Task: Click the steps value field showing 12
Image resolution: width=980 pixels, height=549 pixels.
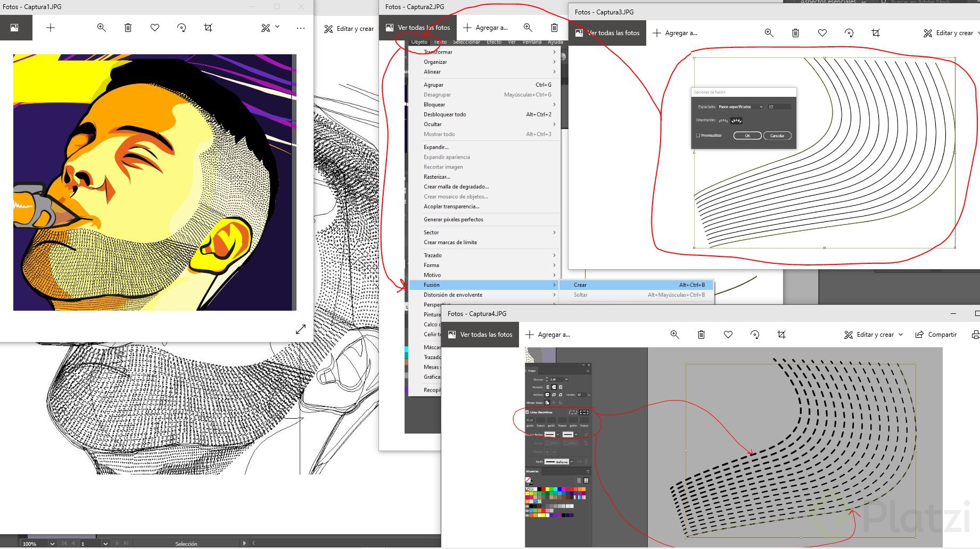Action: [779, 107]
